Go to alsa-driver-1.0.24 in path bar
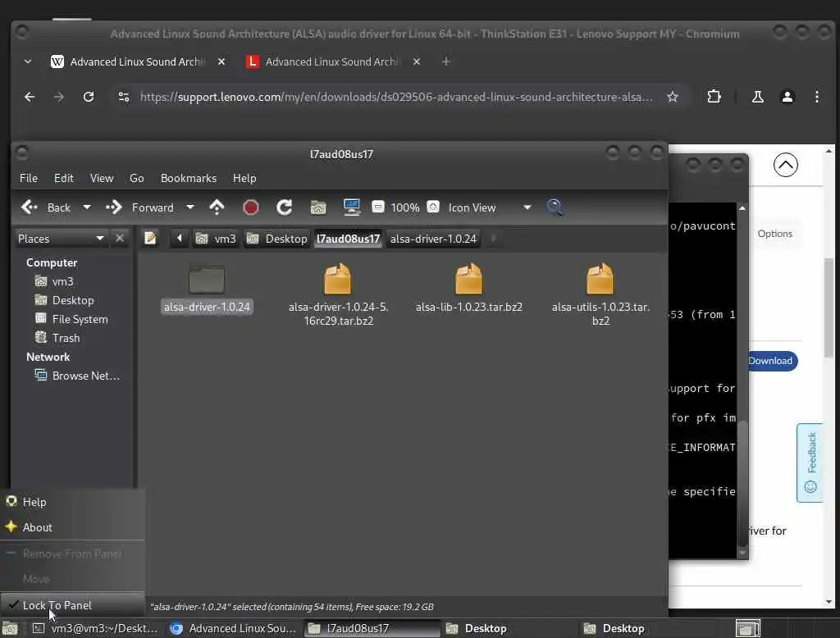 click(433, 239)
